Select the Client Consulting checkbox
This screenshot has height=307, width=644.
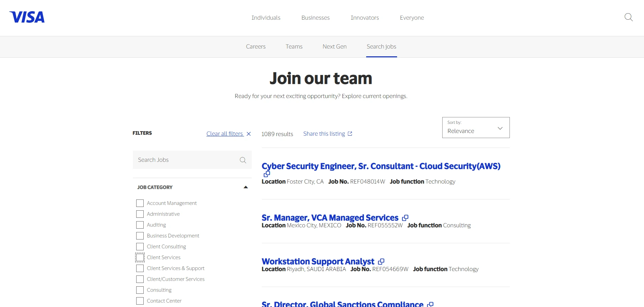[x=140, y=247]
